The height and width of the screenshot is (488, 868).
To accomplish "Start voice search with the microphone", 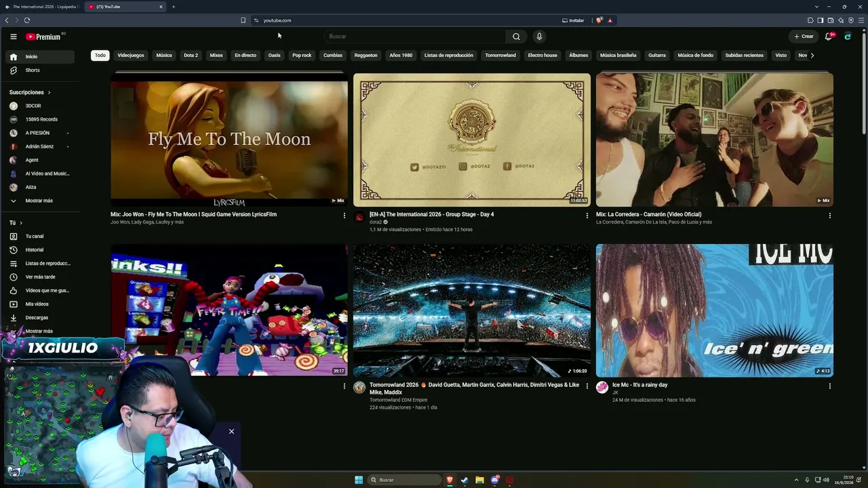I will pos(539,37).
